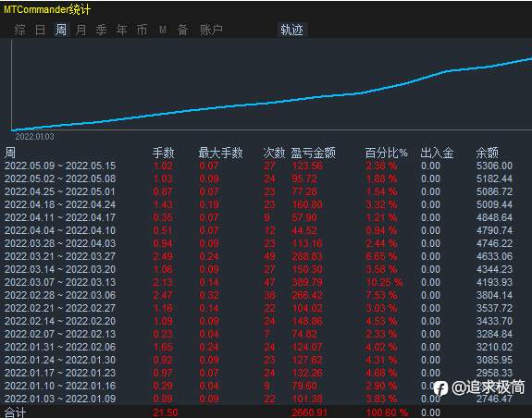Image resolution: width=532 pixels, height=418 pixels.
Task: Select week row 2022.04.25 ~ 2022.05.01
Action: coord(258,191)
